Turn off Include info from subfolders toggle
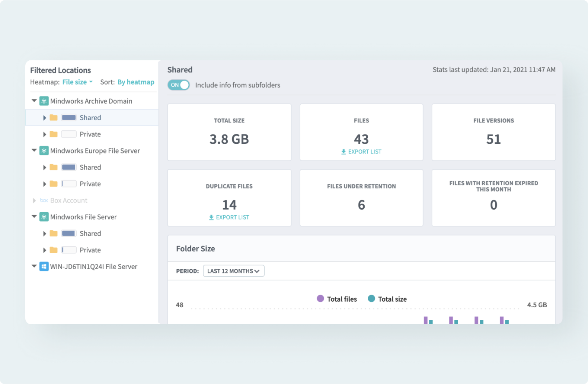This screenshot has width=588, height=384. coord(179,85)
